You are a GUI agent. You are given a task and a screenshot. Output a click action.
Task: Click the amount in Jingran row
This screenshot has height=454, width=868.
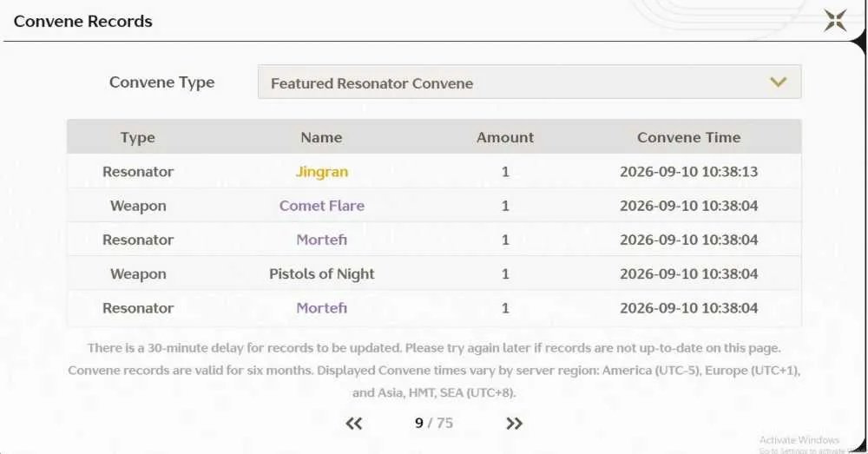(x=505, y=172)
